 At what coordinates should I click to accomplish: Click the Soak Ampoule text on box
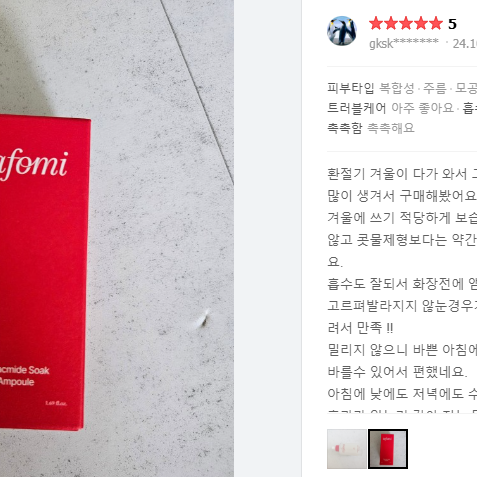pos(24,376)
